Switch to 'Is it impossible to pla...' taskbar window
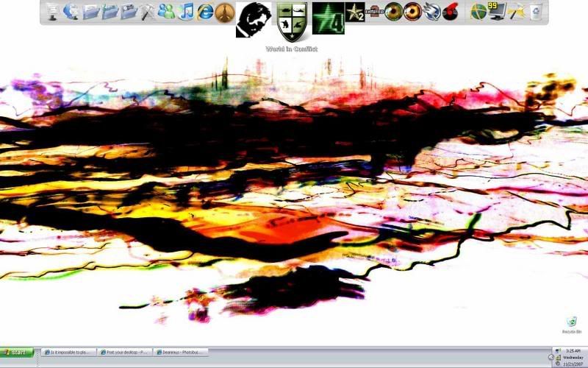The height and width of the screenshot is (368, 588). coord(68,353)
